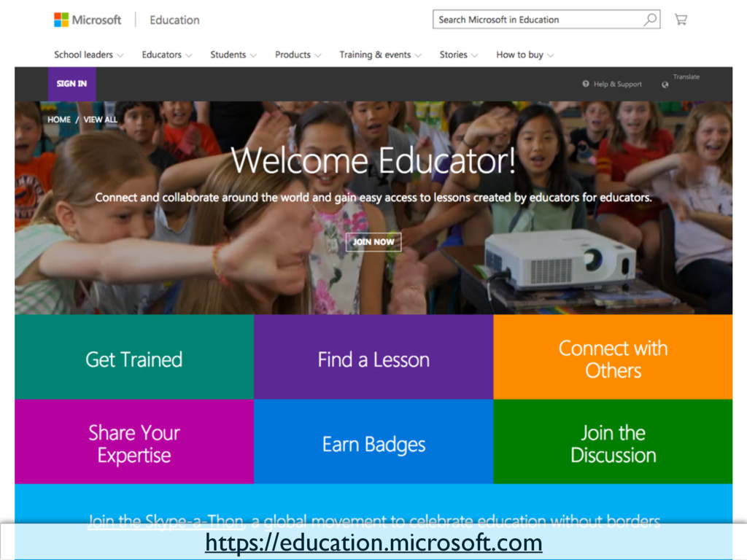Expand the How to buy menu
The image size is (747, 560).
coord(525,55)
